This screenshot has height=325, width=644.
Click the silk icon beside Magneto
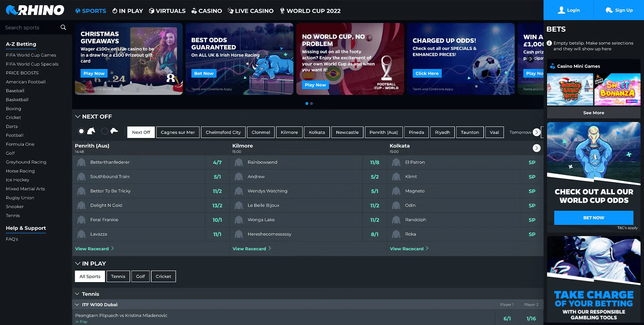click(x=396, y=191)
